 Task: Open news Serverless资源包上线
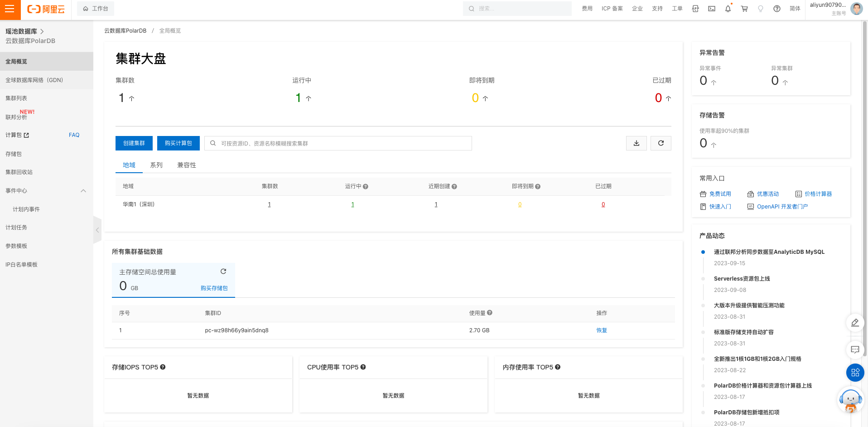pyautogui.click(x=742, y=279)
